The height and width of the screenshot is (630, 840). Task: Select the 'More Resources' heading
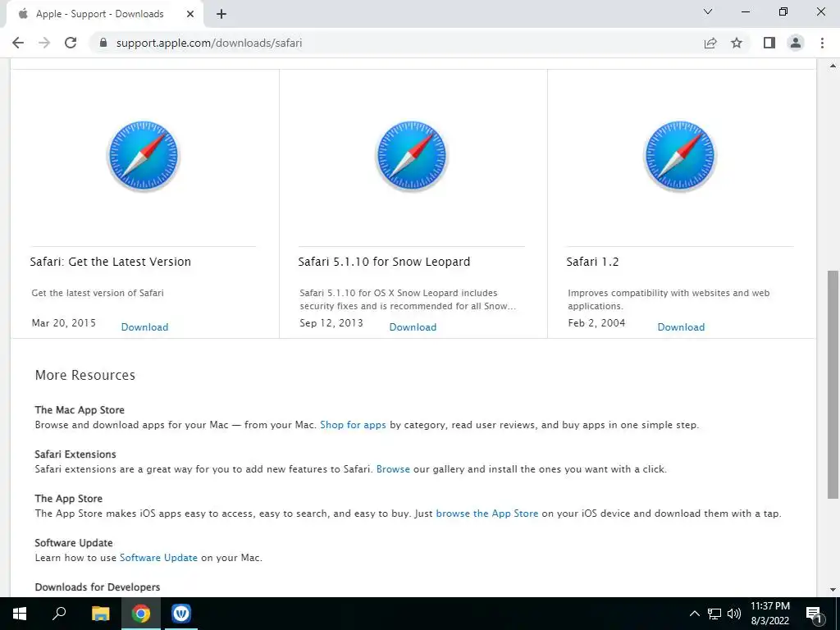tap(85, 375)
